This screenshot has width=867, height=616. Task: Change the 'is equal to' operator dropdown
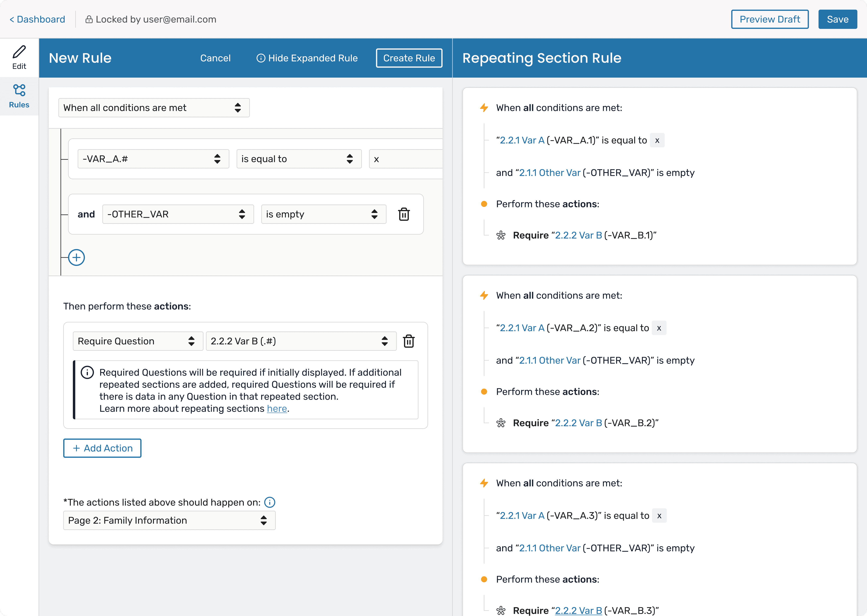(298, 159)
